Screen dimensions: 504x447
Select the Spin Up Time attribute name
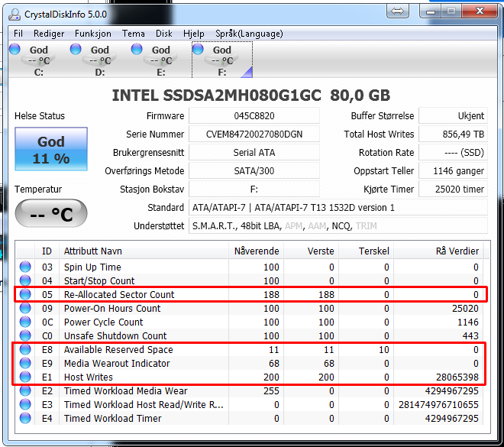click(x=92, y=267)
